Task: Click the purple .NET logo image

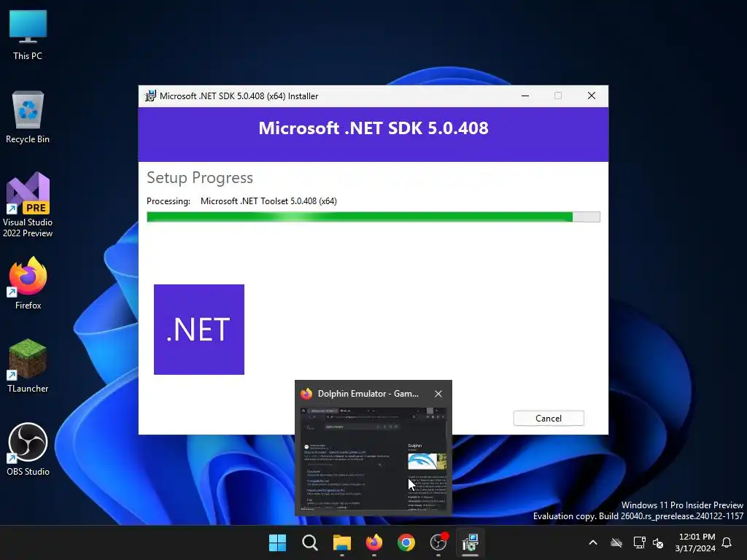Action: pyautogui.click(x=199, y=330)
